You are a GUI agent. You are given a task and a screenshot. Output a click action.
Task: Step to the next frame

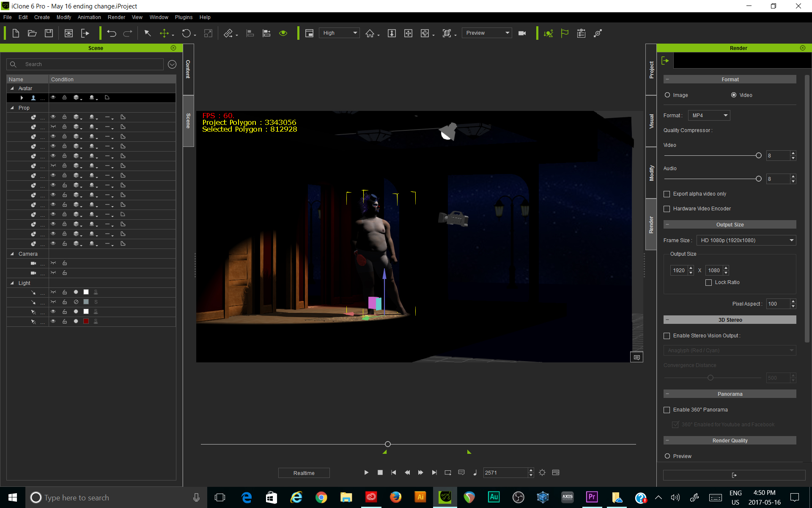pyautogui.click(x=420, y=472)
